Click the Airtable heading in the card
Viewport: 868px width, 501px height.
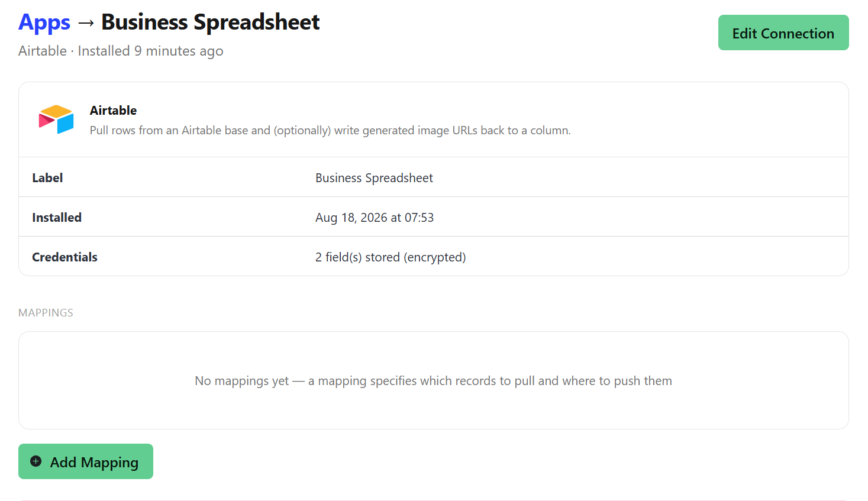(113, 111)
